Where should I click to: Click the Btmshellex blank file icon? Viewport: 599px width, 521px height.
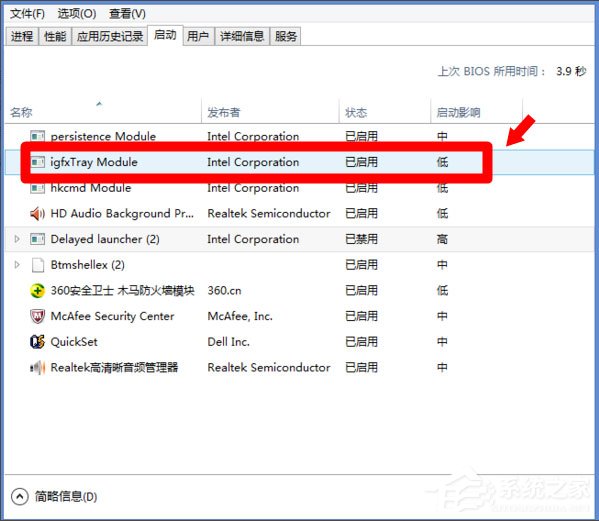[x=37, y=265]
